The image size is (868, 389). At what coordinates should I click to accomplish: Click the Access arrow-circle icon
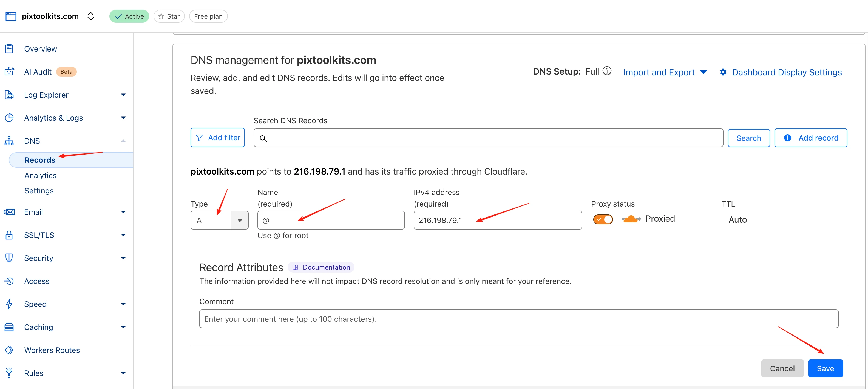(9, 281)
